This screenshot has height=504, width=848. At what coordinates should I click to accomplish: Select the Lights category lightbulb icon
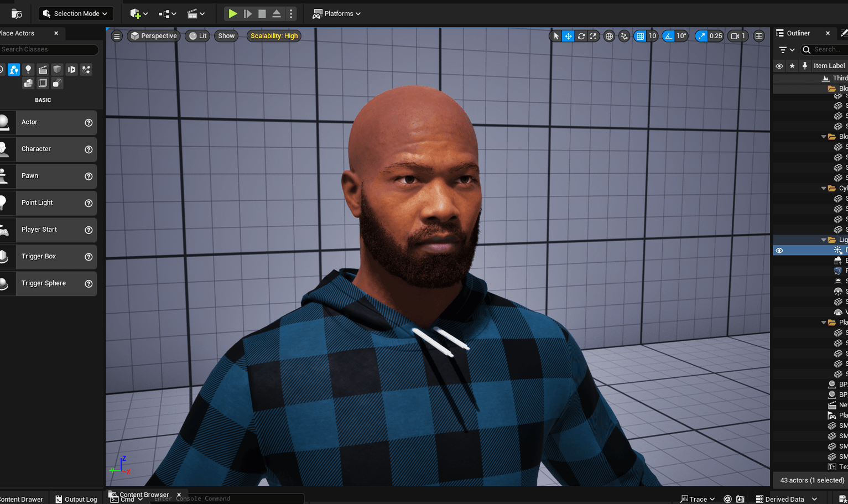pos(28,69)
